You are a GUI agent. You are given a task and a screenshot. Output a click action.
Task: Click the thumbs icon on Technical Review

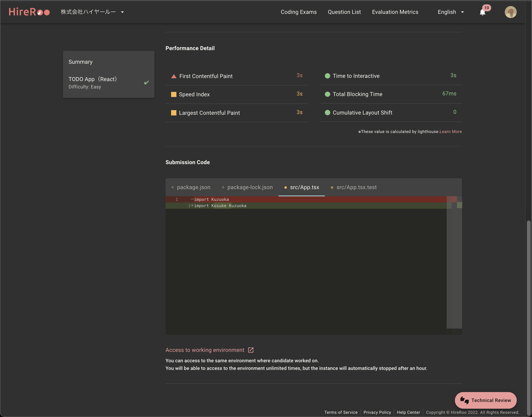464,400
